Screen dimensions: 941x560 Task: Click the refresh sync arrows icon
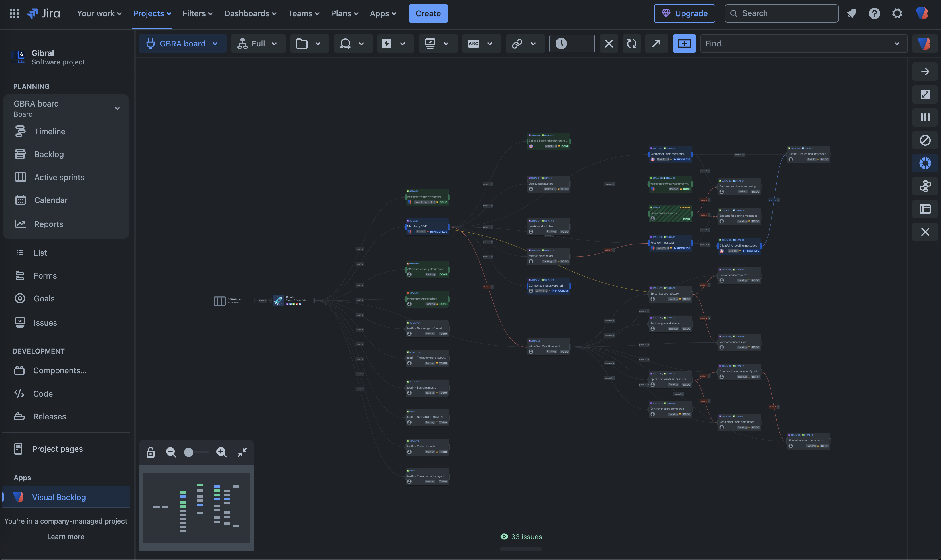631,44
